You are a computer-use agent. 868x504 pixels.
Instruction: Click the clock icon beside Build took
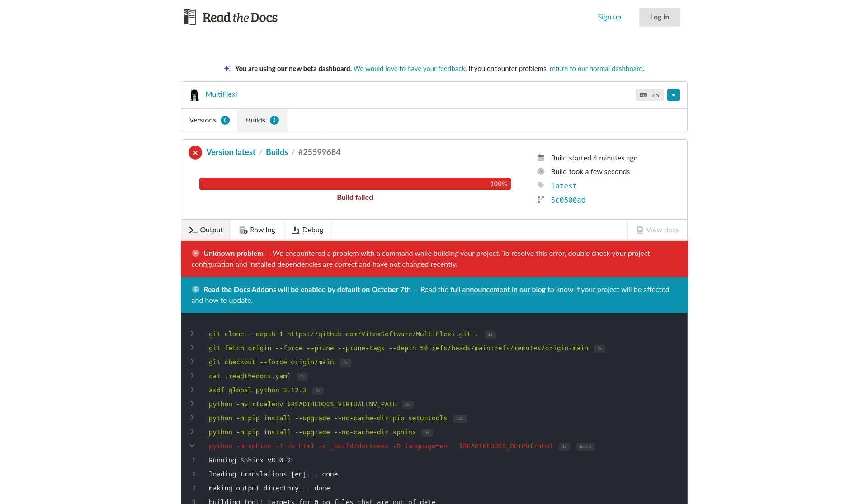point(541,171)
